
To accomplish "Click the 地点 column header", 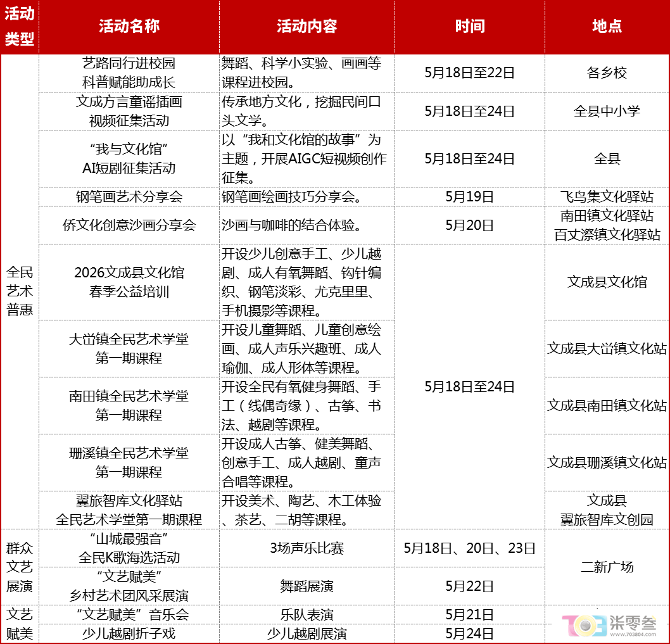I will pyautogui.click(x=607, y=27).
